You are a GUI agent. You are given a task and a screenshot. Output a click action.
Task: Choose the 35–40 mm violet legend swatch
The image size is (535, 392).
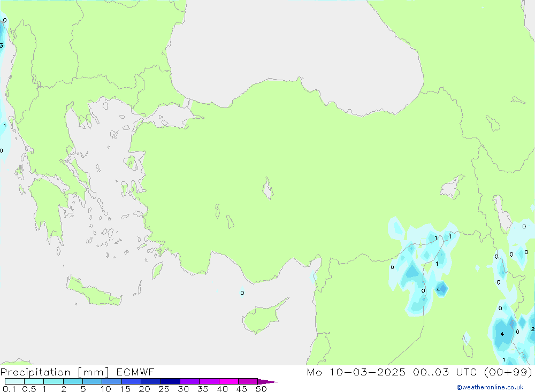[x=209, y=381]
